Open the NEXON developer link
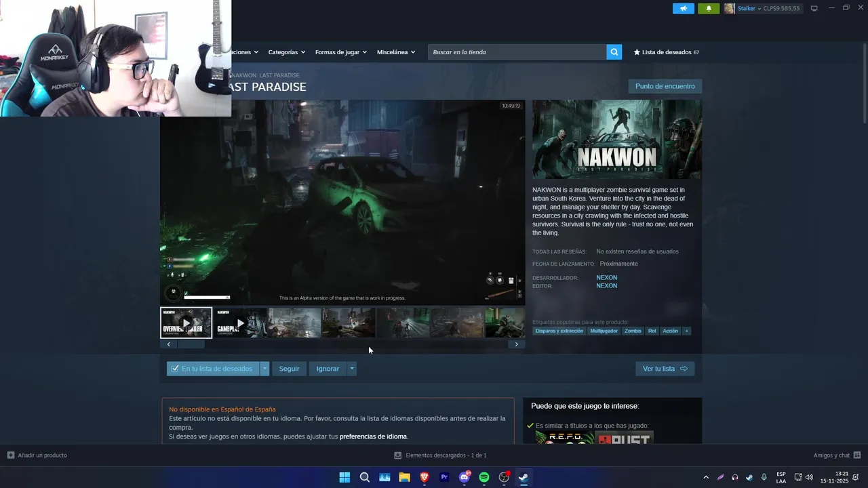The image size is (868, 488). (x=606, y=277)
